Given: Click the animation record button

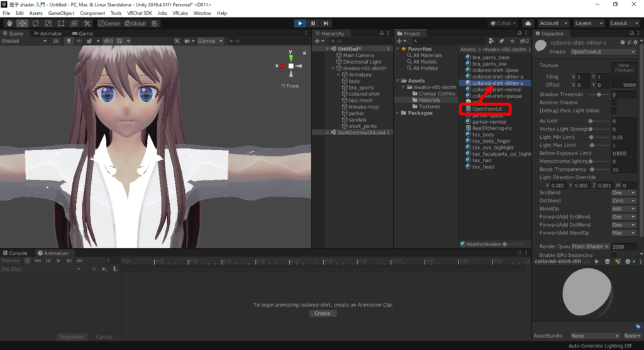Looking at the screenshot, I should (27, 260).
